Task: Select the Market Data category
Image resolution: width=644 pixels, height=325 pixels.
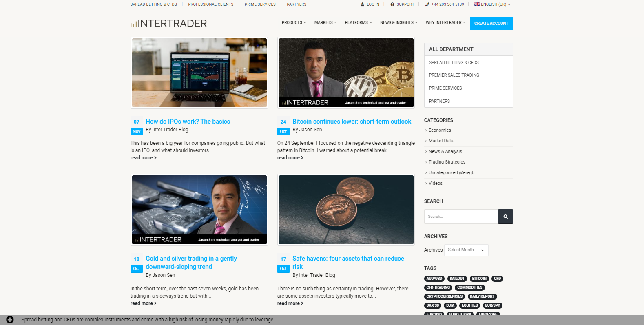Action: (x=441, y=141)
